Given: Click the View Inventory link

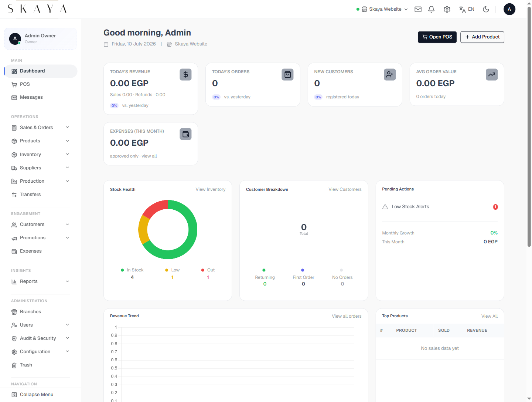Looking at the screenshot, I should (x=211, y=189).
